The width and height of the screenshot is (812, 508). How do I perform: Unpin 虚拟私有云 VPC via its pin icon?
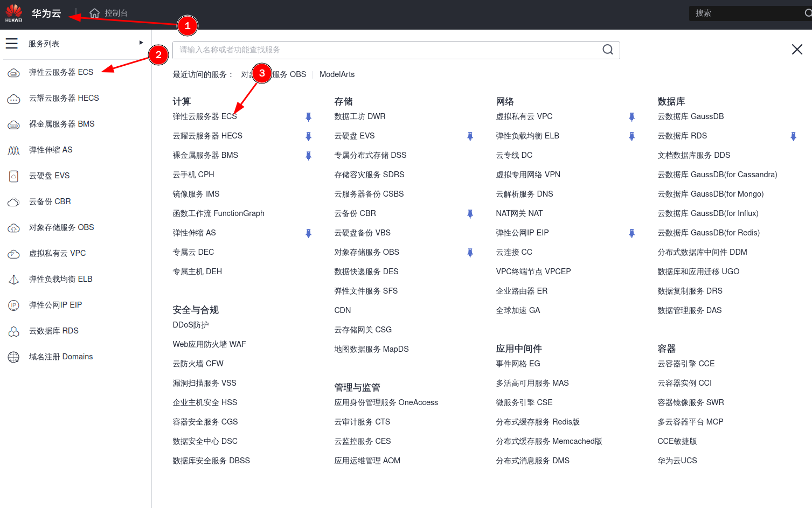631,116
